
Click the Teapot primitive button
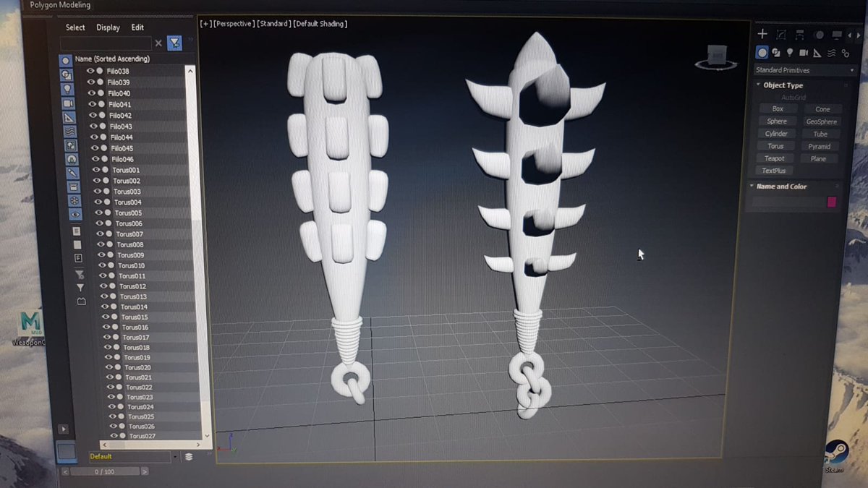(x=774, y=158)
